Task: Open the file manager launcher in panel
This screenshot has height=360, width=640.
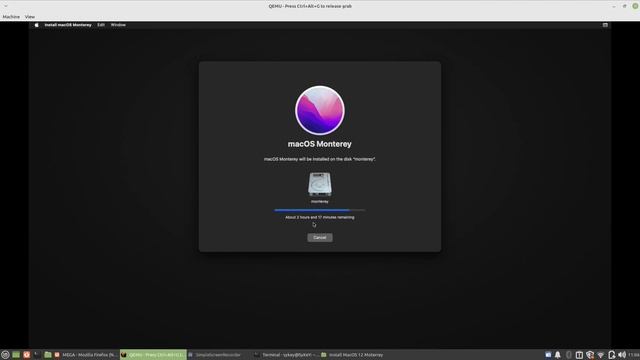Action: [48, 355]
